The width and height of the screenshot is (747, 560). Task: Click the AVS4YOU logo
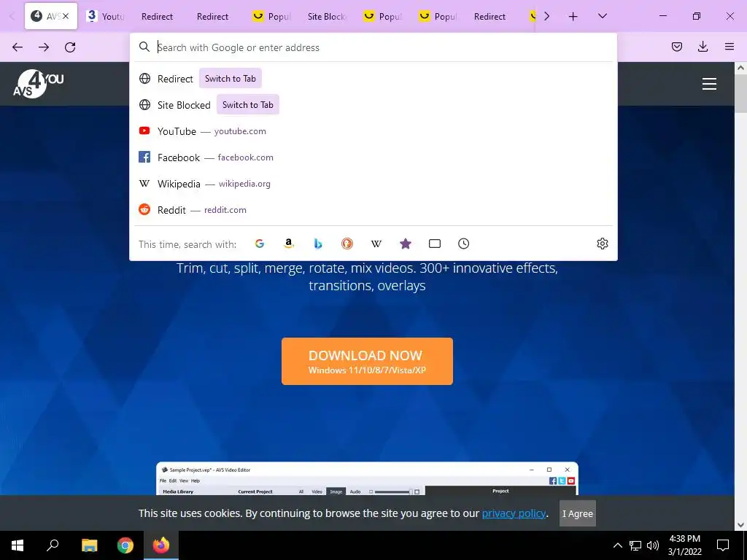pos(39,84)
